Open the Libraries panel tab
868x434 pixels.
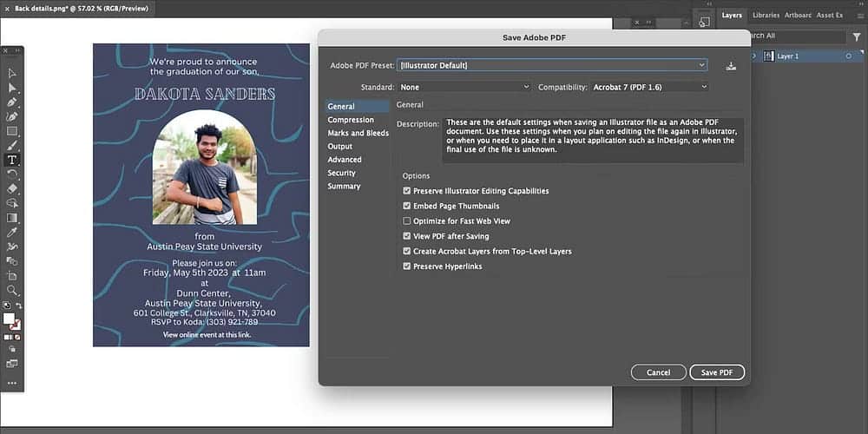coord(766,15)
